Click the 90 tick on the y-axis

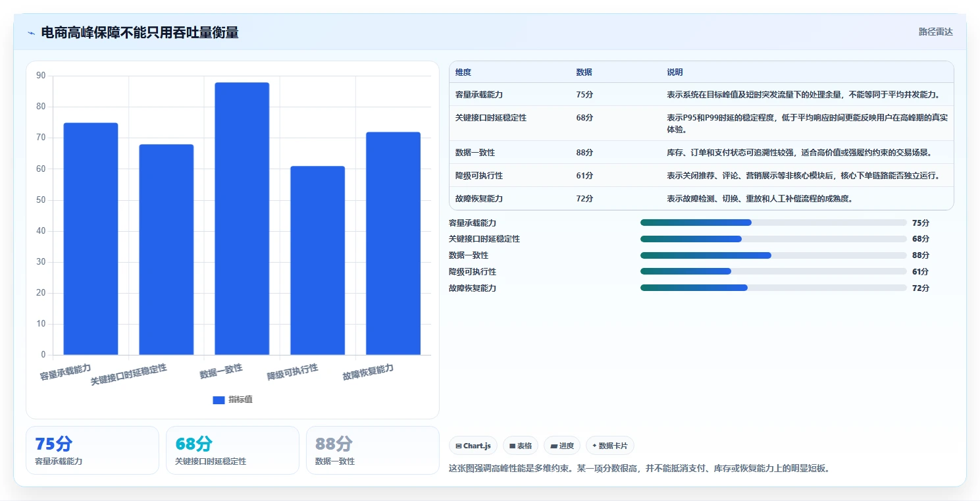click(41, 76)
